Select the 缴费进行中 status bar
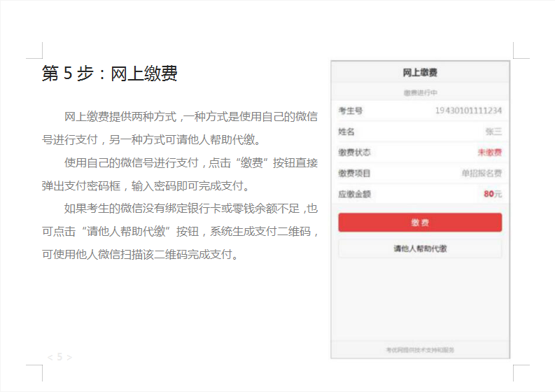555x392 pixels. 420,92
